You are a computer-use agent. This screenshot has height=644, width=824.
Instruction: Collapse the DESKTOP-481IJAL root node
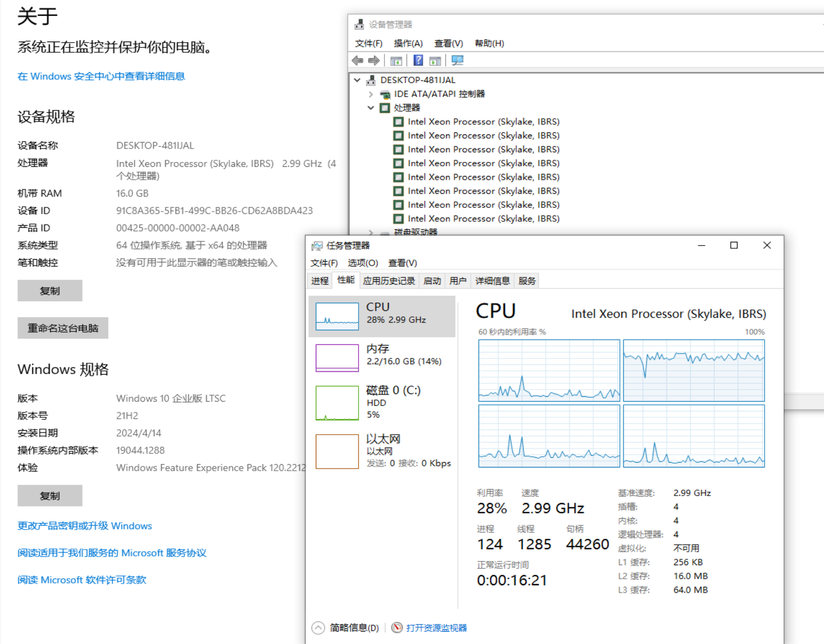tap(357, 80)
